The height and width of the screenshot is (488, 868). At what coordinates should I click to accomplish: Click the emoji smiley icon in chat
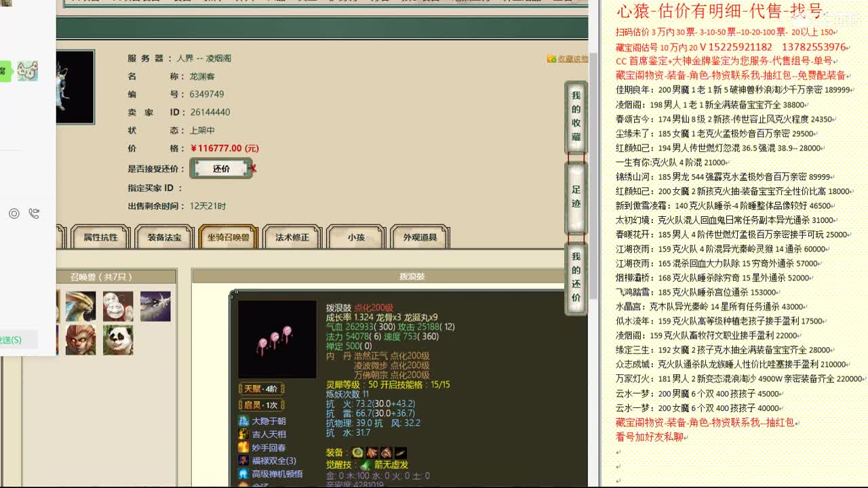click(14, 213)
